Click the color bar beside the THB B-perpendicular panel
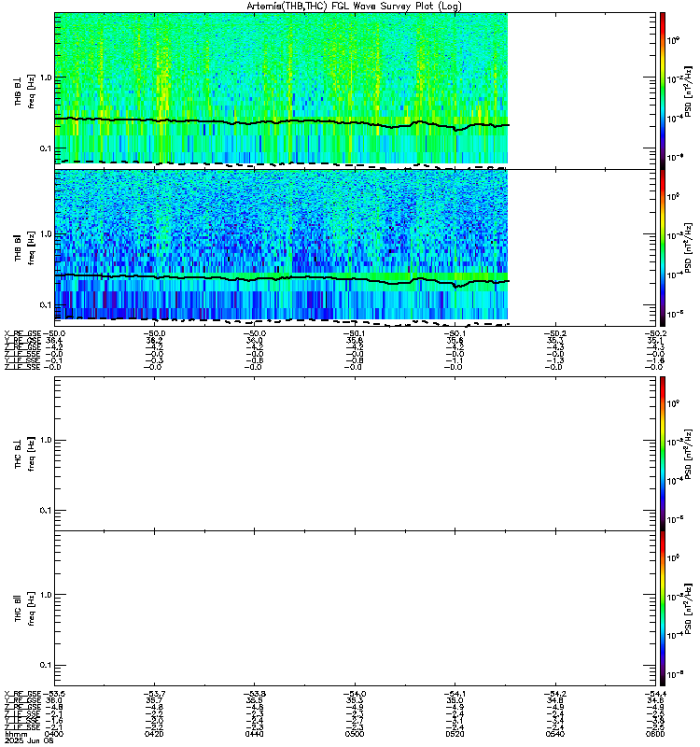Viewport: 700px width, 747px height. coord(663,91)
